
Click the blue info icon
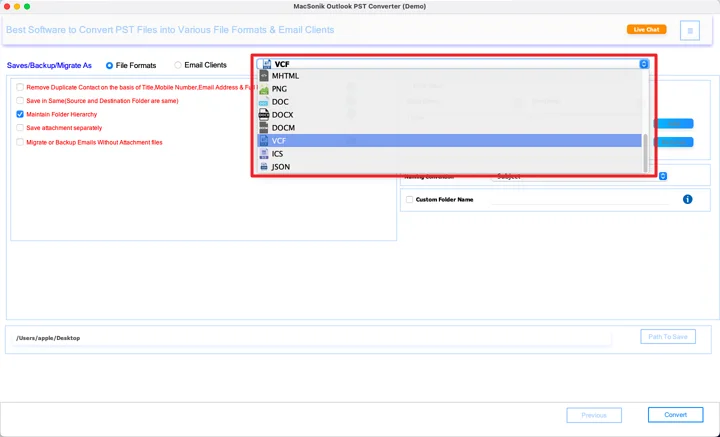pyautogui.click(x=687, y=199)
